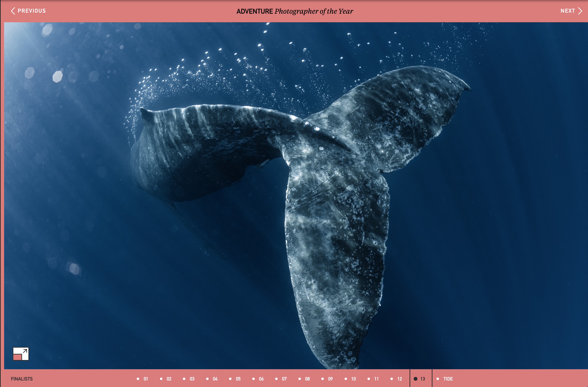The image size is (588, 387).
Task: Select slide 04 in the finalist navigation
Action: point(215,379)
